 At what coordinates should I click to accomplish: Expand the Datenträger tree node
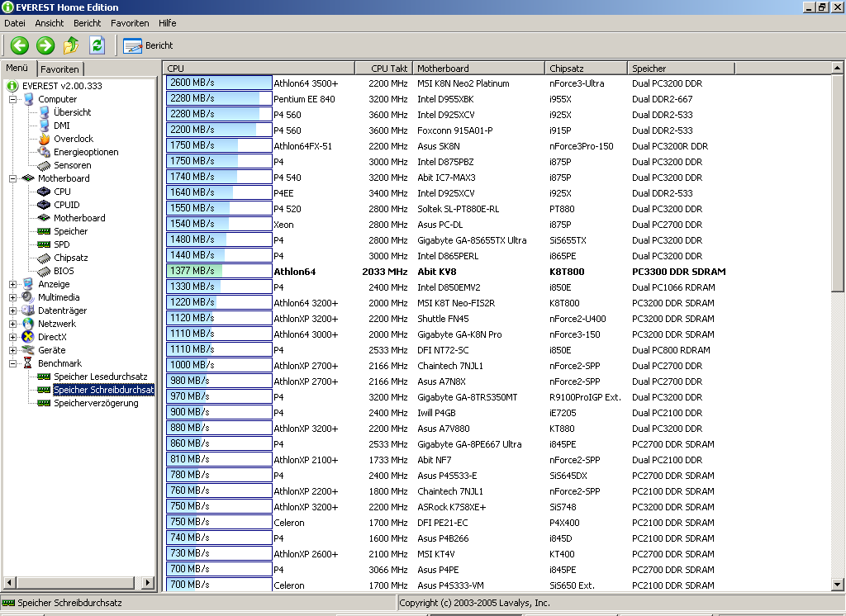click(12, 310)
